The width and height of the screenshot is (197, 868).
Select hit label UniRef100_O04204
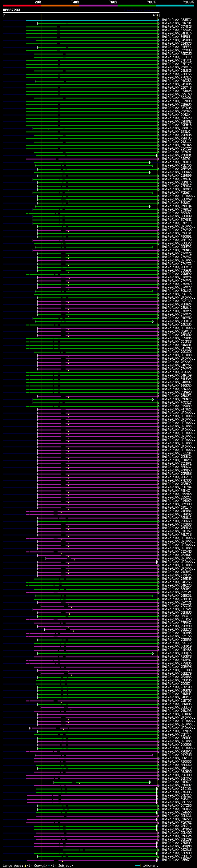pyautogui.click(x=177, y=115)
